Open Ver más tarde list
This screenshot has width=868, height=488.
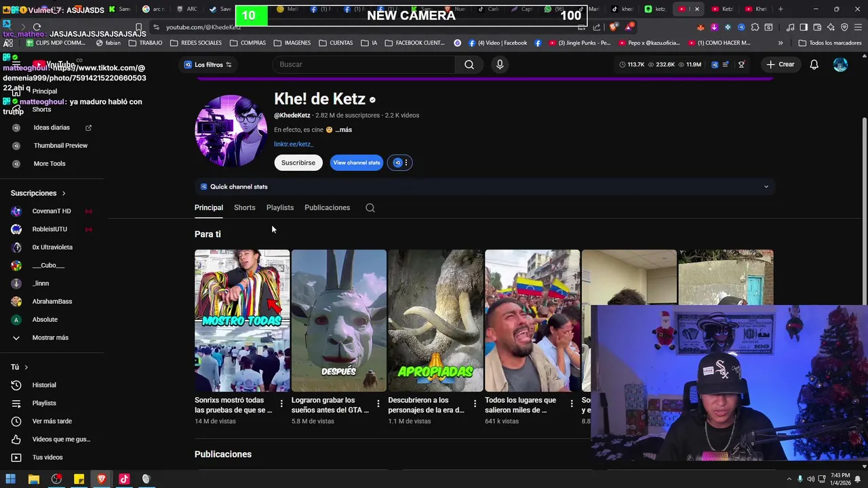pyautogui.click(x=52, y=421)
